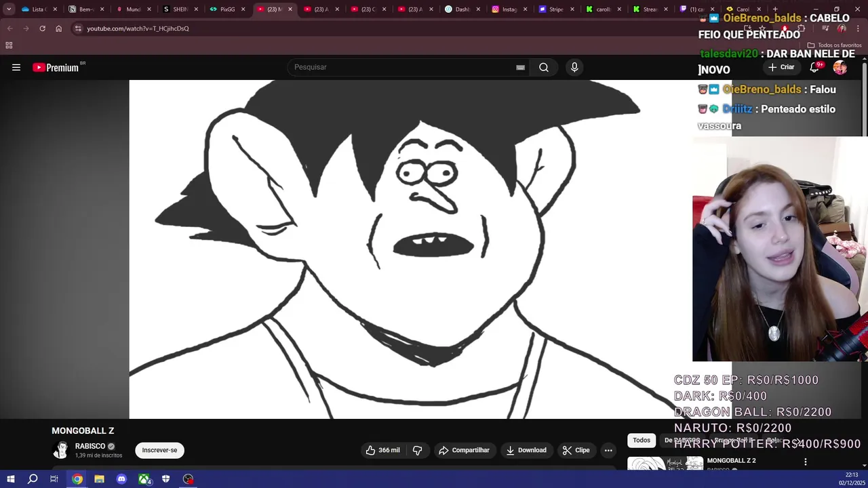
Task: Open File Explorer from taskbar
Action: 99,479
